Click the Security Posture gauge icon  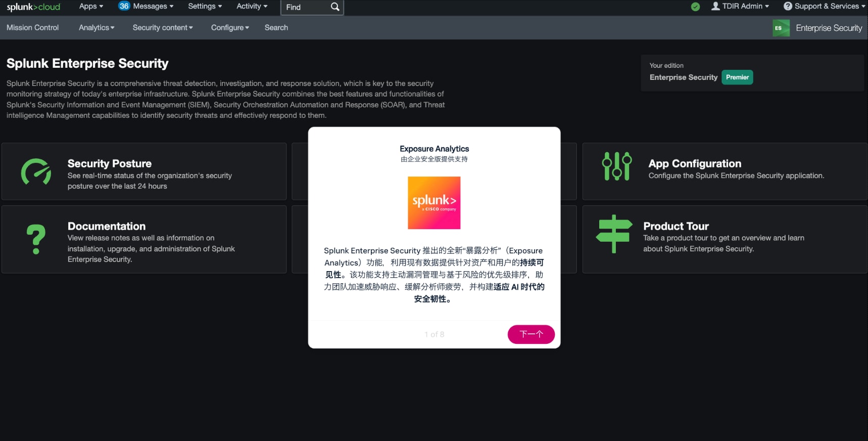[x=36, y=172]
